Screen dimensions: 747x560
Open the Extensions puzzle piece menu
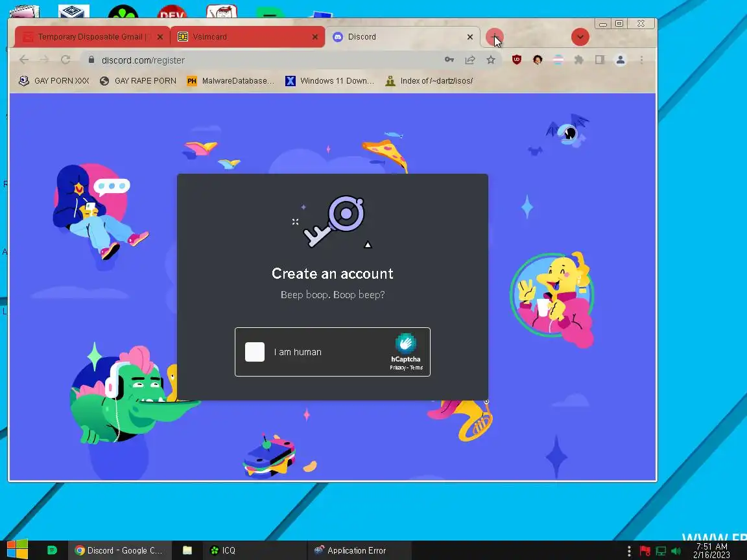tap(579, 60)
